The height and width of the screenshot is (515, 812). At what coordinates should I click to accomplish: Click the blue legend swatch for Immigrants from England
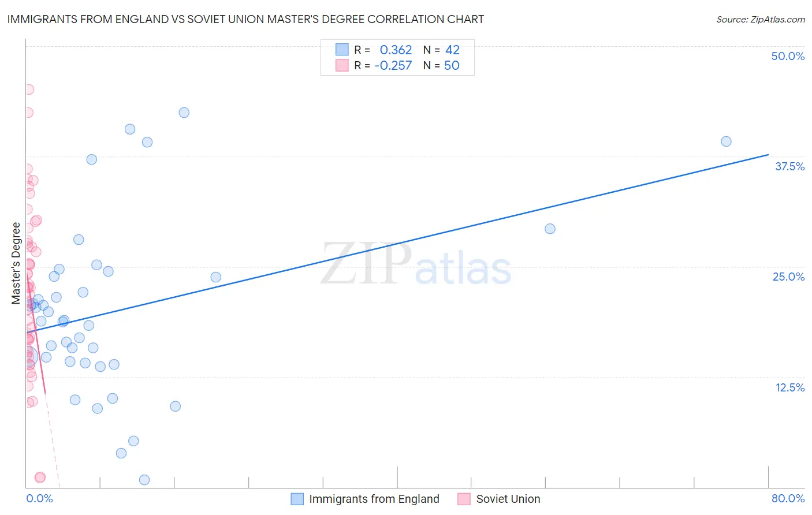click(x=297, y=499)
